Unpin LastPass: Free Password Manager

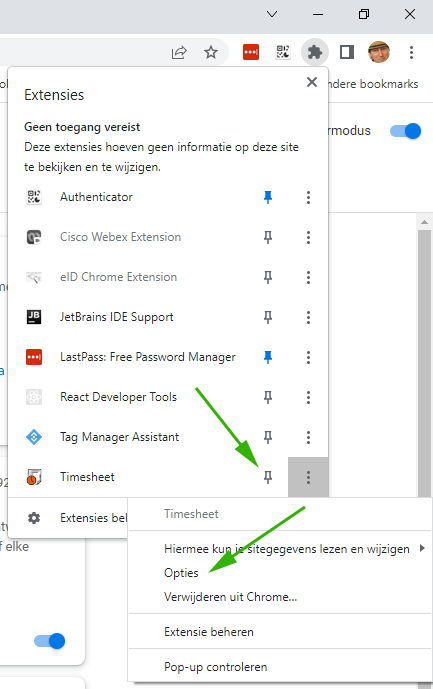pos(268,357)
